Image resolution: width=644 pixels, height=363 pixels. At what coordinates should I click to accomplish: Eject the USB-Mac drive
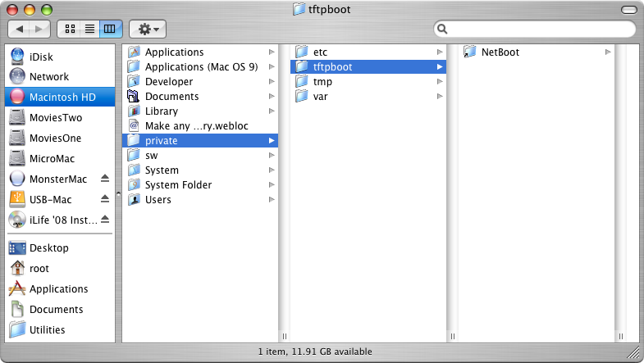[x=105, y=199]
